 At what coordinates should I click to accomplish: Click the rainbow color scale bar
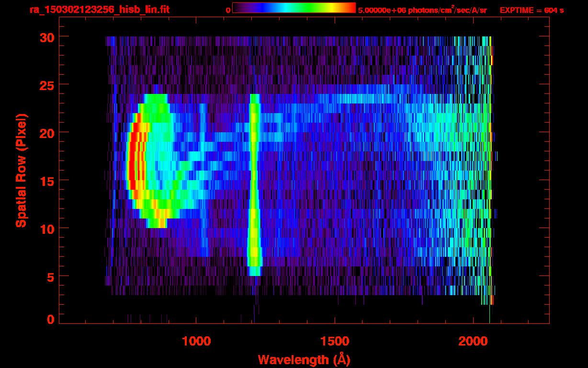point(294,8)
